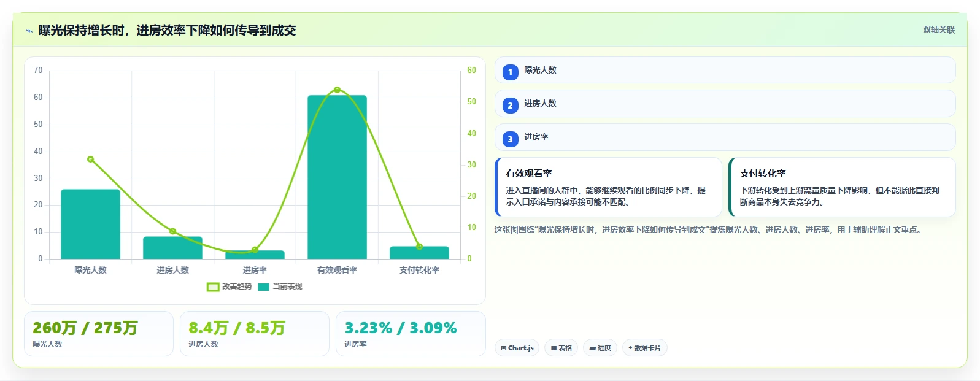Click the 曝光人数 bar in the chart
The height and width of the screenshot is (381, 980).
[x=90, y=224]
